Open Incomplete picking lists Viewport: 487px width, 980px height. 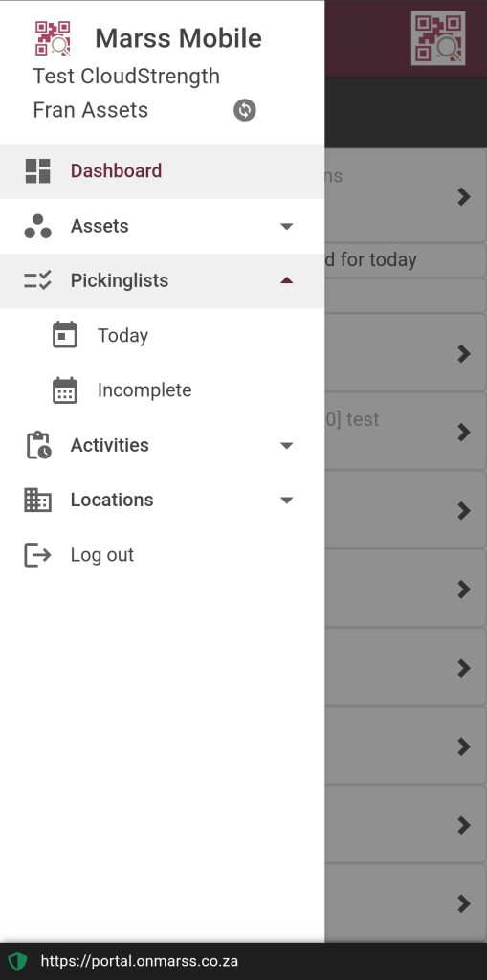[x=162, y=390]
